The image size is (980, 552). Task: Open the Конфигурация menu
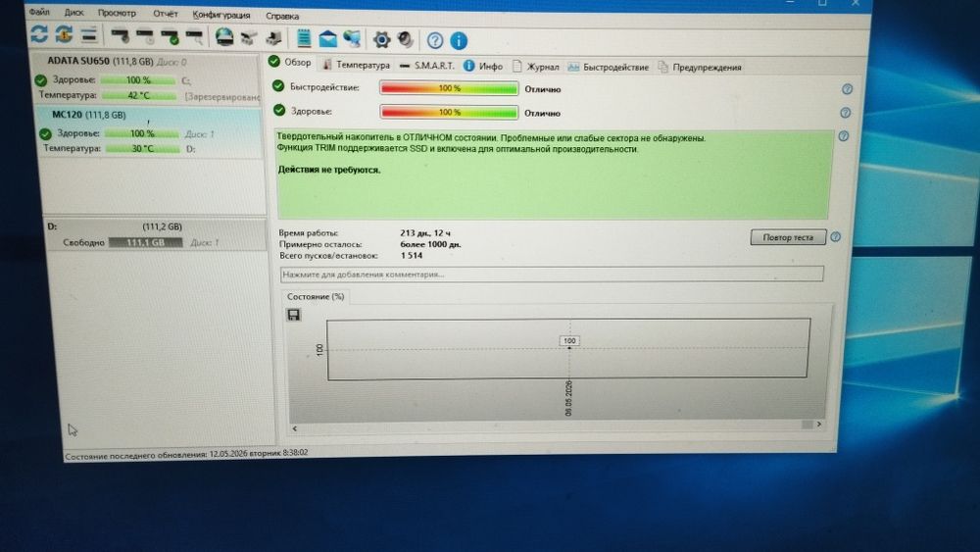click(x=221, y=15)
